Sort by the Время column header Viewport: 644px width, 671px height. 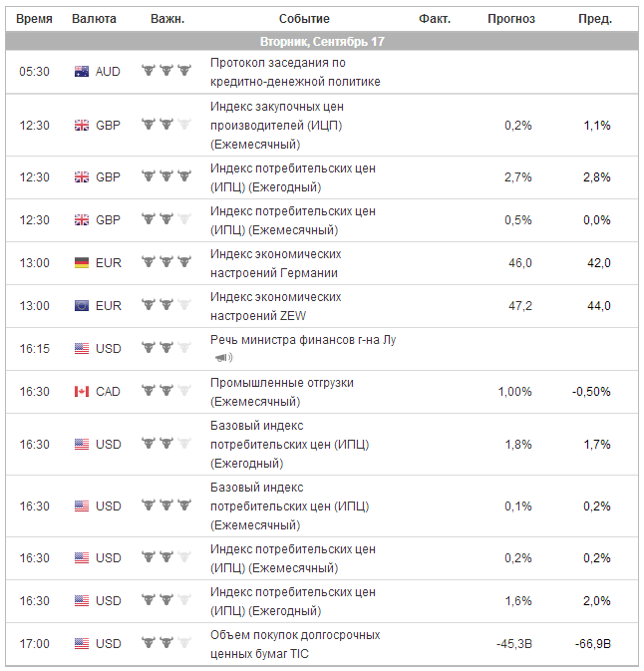35,19
